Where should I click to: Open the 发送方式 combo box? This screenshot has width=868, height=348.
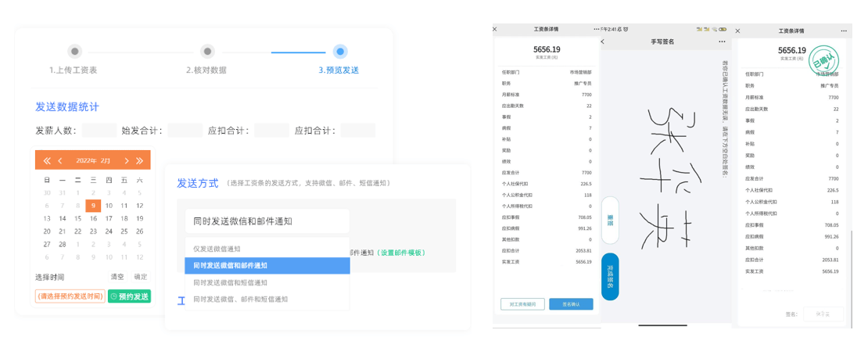coord(267,221)
